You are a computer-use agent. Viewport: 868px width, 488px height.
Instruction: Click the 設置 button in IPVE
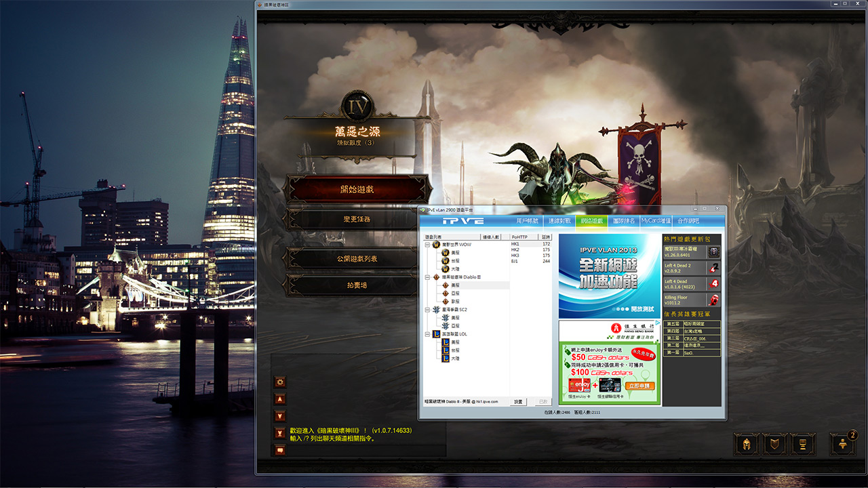[x=518, y=402]
